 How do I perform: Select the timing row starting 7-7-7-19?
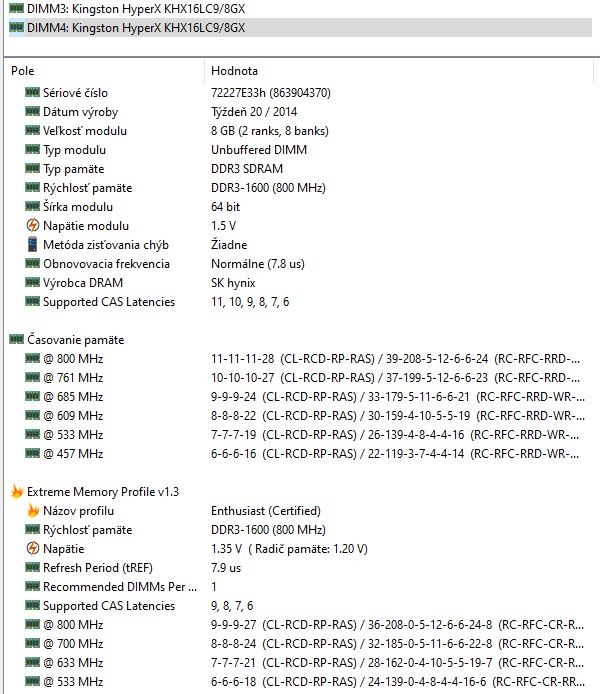395,435
